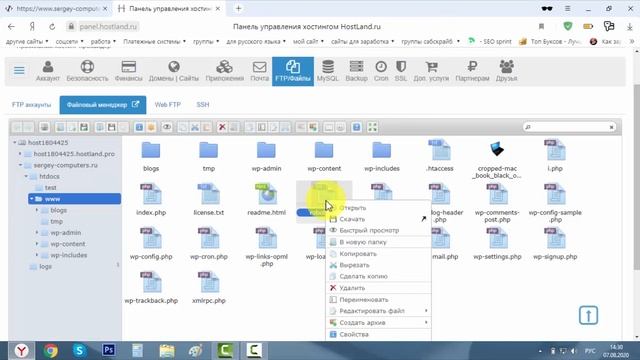Open the hamburger side menu
The width and height of the screenshot is (640, 360).
tap(19, 71)
